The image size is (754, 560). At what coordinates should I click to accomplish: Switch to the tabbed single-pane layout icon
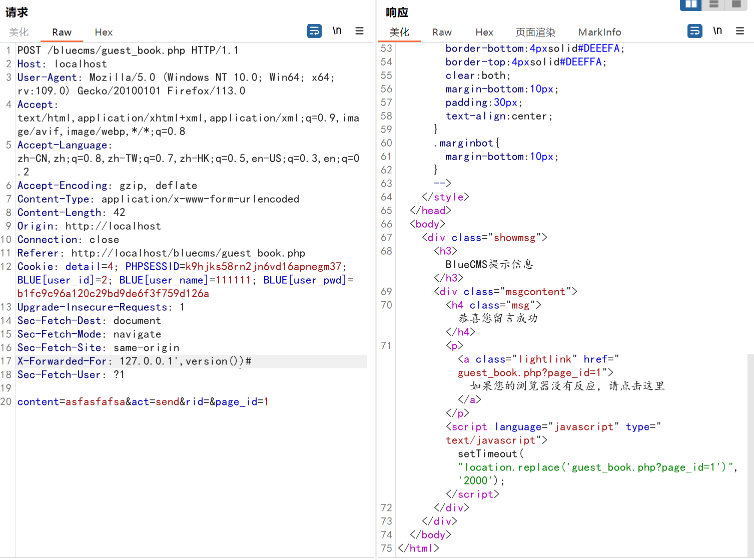736,5
